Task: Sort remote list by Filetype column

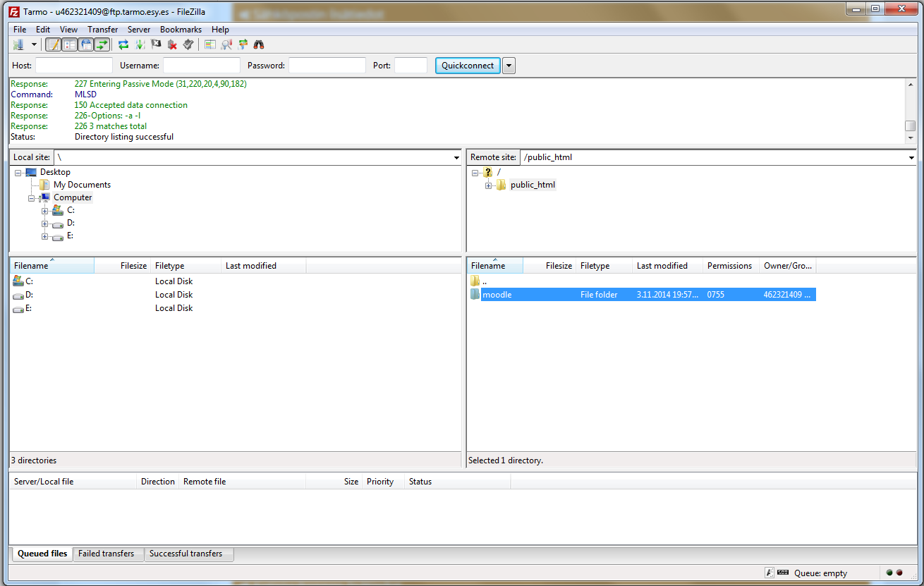Action: click(x=604, y=266)
